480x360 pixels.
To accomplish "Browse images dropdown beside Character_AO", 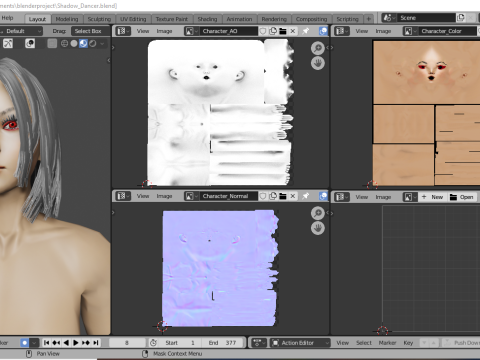I will click(192, 31).
